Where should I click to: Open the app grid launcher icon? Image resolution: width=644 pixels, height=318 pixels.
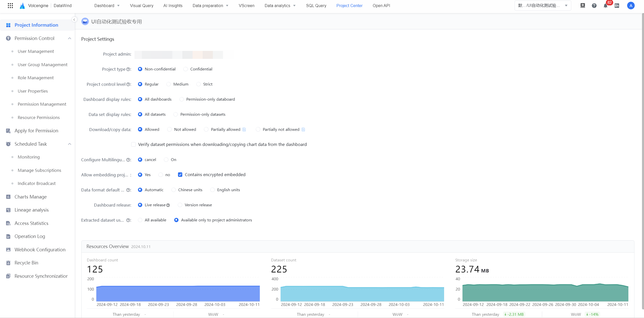(10, 6)
